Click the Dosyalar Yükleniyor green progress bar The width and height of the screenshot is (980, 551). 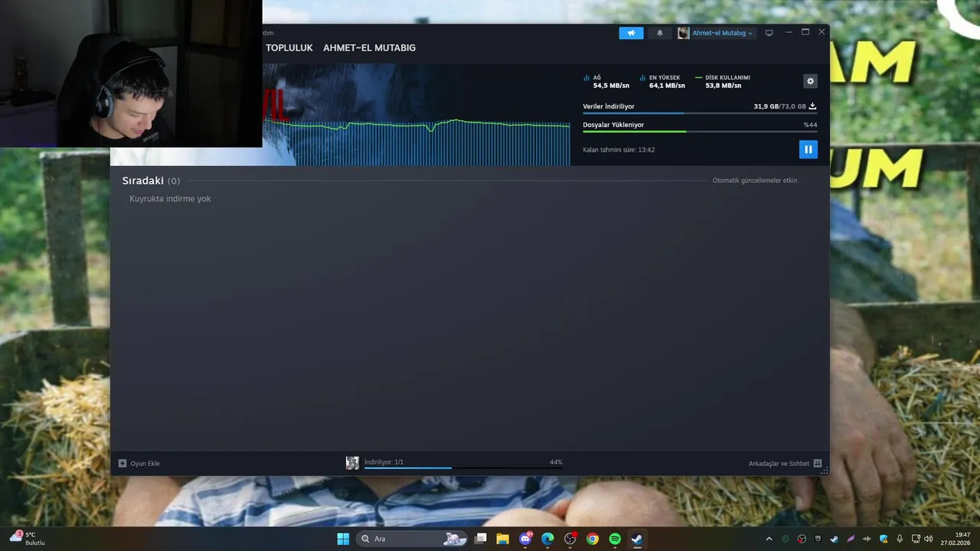point(700,132)
